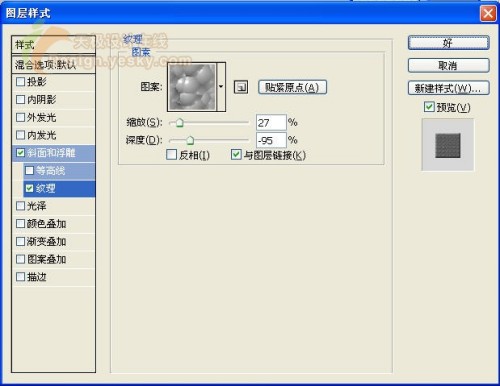Enable the 图案叠加 checkbox
The height and width of the screenshot is (386, 500).
tap(20, 259)
